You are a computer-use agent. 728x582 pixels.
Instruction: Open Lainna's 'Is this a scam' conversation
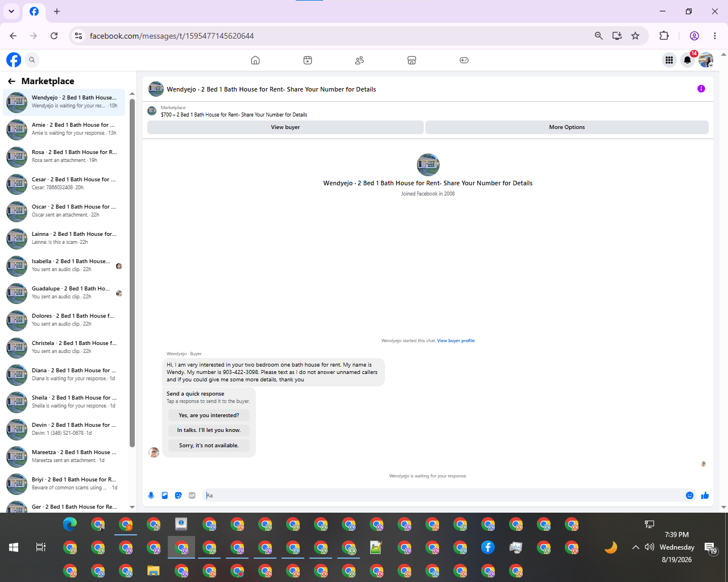[64, 238]
